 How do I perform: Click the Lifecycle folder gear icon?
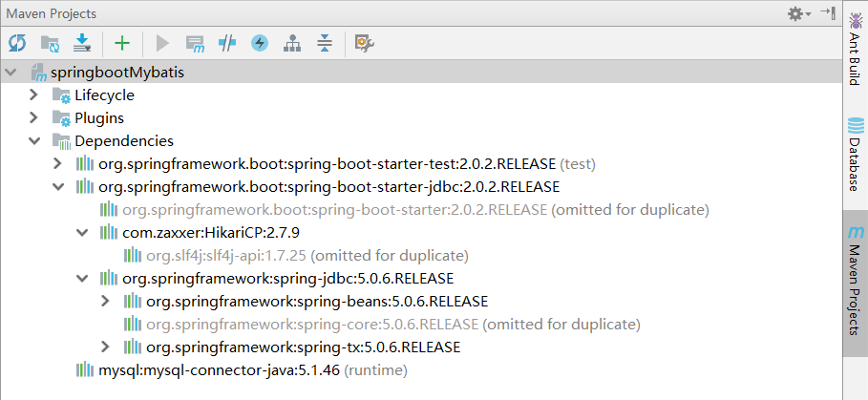61,95
